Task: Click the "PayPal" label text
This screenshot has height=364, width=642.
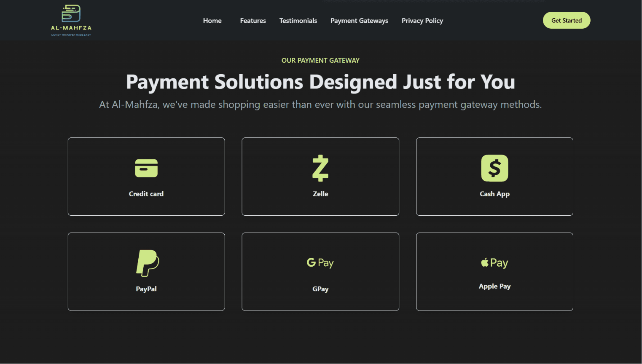Action: click(146, 289)
